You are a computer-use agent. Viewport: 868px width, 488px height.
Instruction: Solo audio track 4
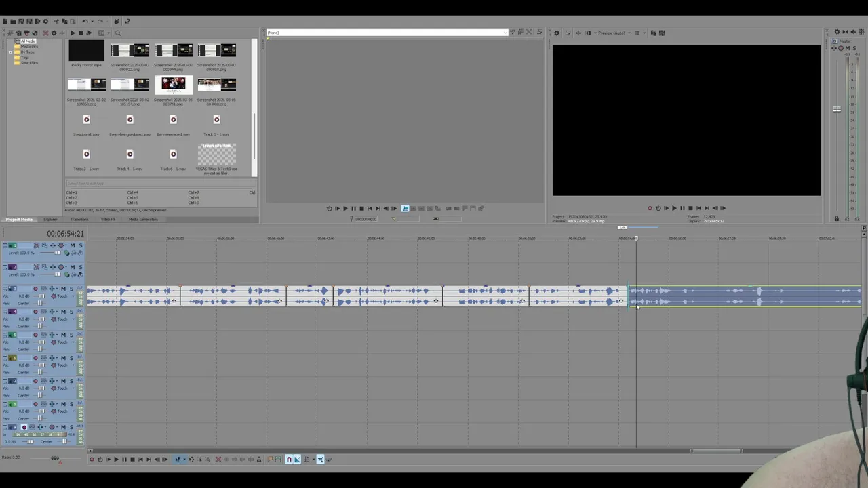pyautogui.click(x=71, y=312)
